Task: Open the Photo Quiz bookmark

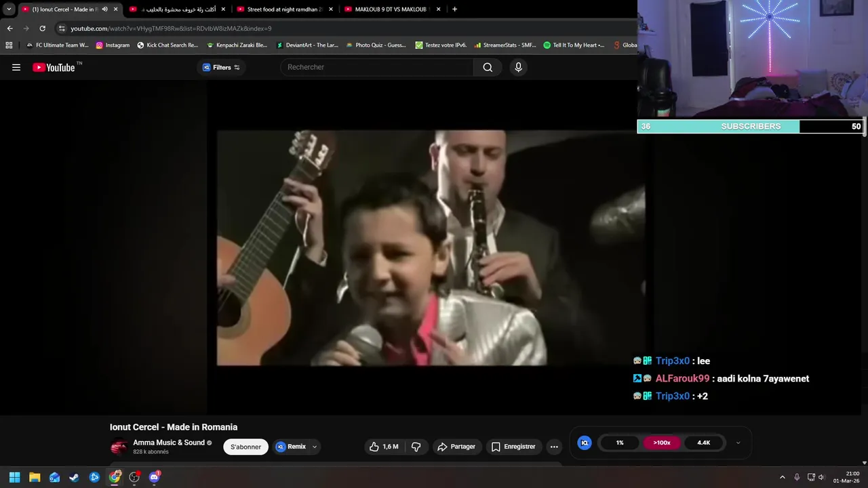Action: (x=376, y=45)
